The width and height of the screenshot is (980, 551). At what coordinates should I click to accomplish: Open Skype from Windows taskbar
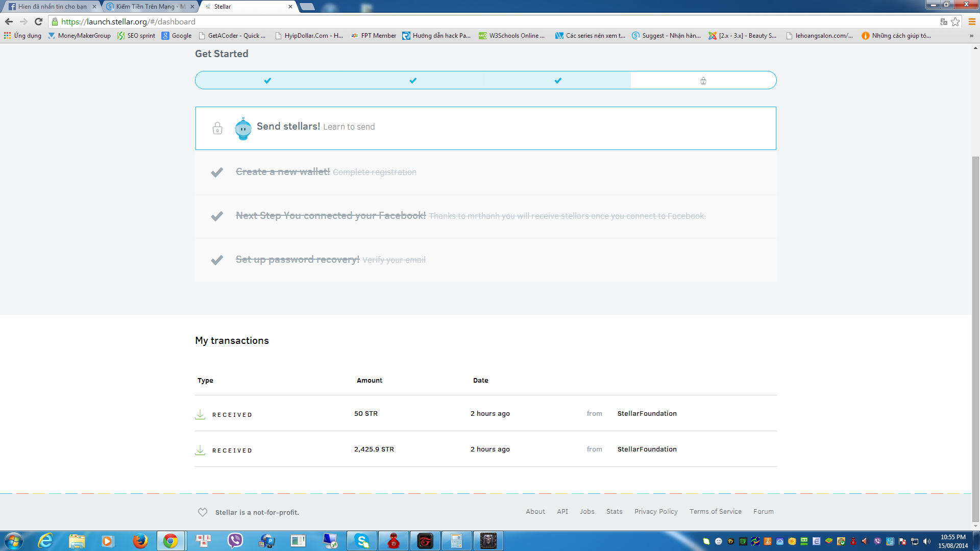click(362, 541)
